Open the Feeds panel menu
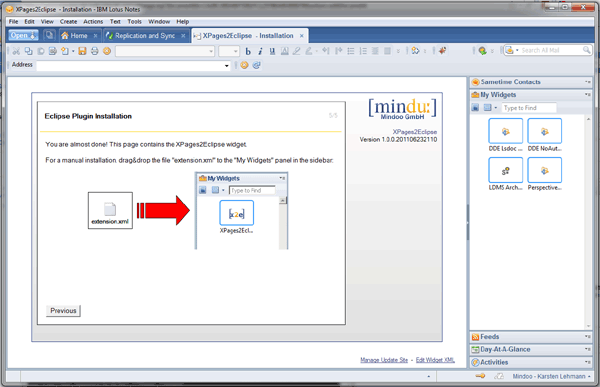This screenshot has width=600, height=387. tap(587, 337)
